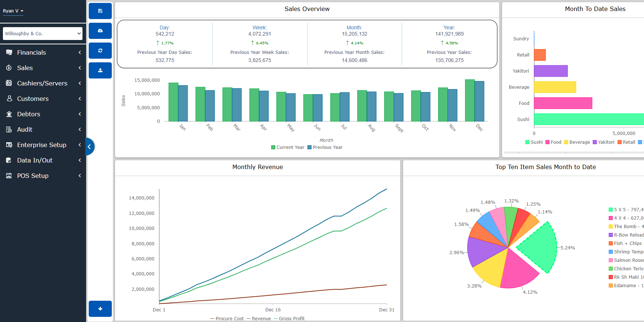Click the save dashboard icon button
The width and height of the screenshot is (644, 322).
coord(100,11)
